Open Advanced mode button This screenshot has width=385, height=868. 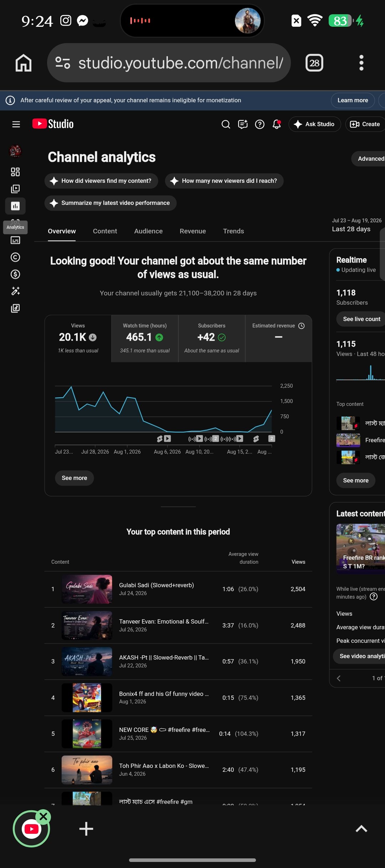click(368, 159)
